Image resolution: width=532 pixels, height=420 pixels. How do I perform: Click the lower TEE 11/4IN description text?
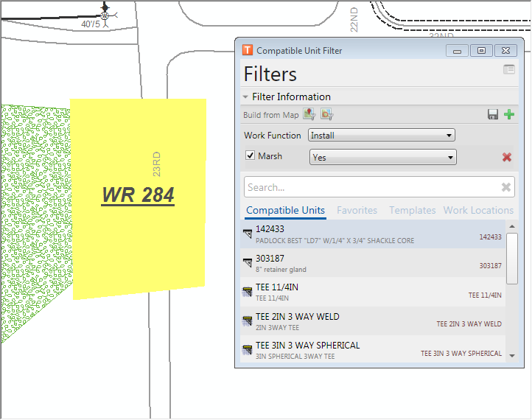pos(272,298)
